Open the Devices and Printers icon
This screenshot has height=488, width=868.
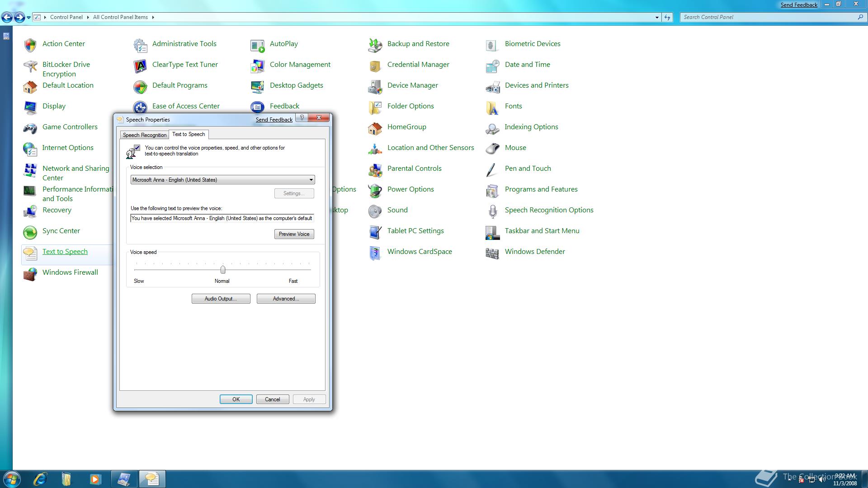pyautogui.click(x=492, y=87)
